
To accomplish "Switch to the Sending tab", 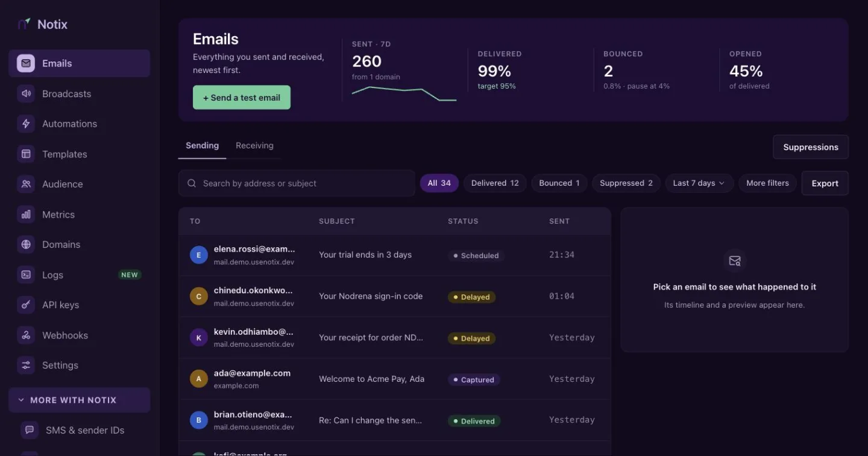I will (x=202, y=145).
